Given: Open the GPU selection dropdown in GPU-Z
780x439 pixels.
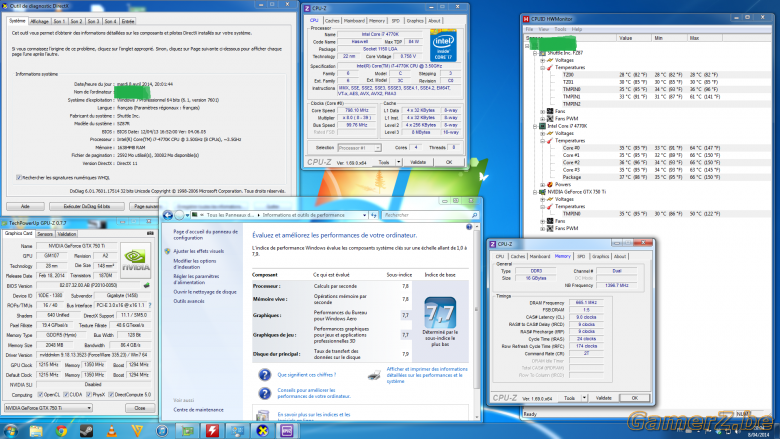Looking at the screenshot, I should pyautogui.click(x=48, y=408).
